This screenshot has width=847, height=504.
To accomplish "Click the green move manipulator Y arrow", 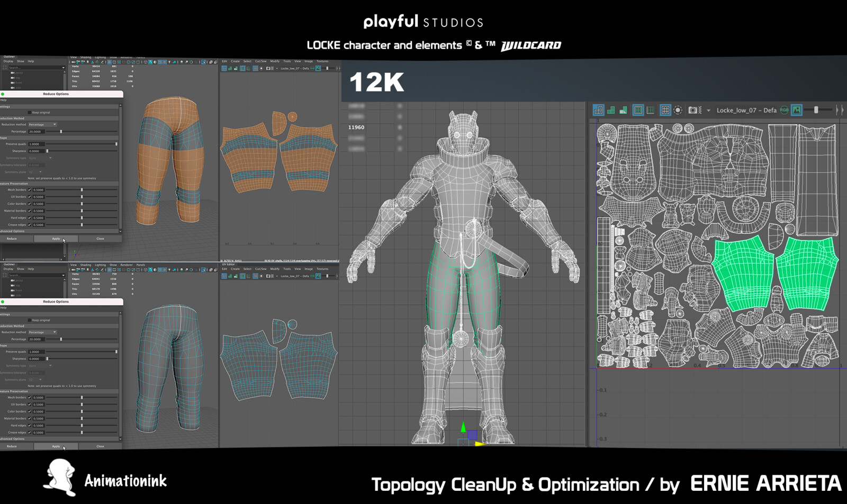I will coord(463,427).
